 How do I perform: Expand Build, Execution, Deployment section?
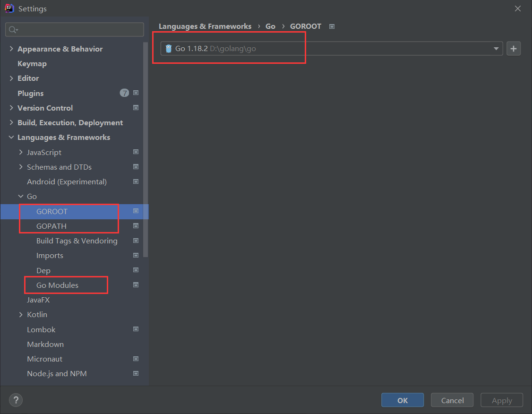(x=11, y=122)
